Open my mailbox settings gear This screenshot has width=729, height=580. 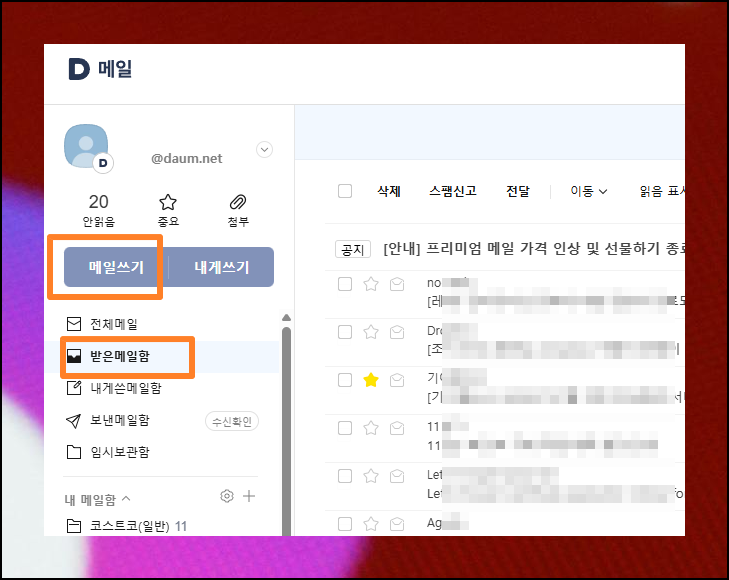coord(227,496)
